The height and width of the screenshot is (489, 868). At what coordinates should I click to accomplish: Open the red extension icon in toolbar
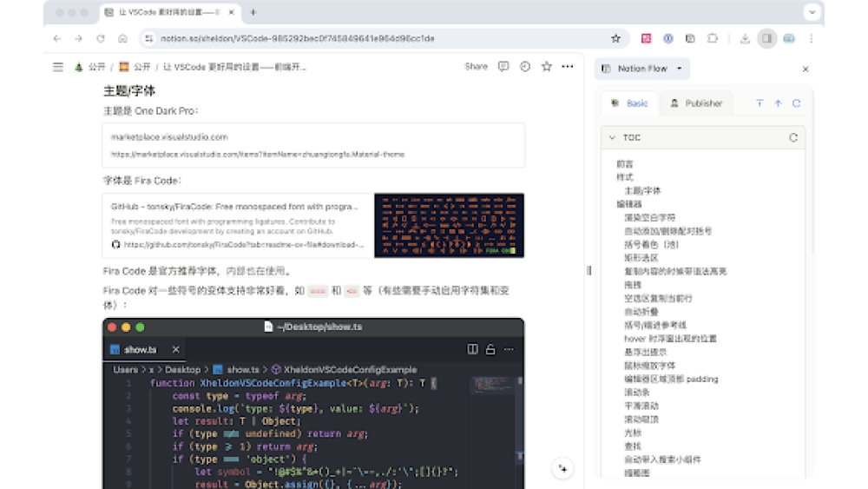tap(646, 38)
